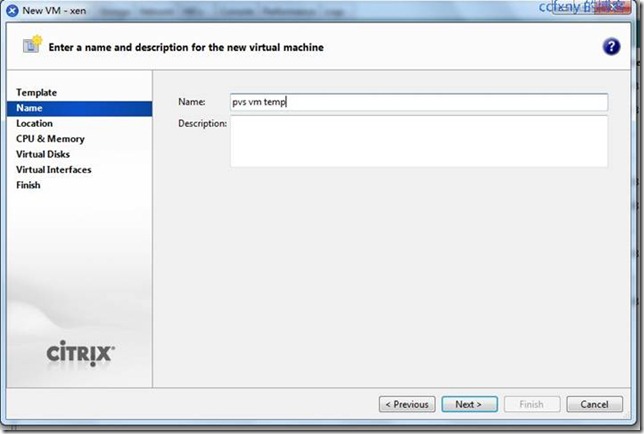The image size is (644, 434).
Task: Click the Name input field
Action: click(x=419, y=102)
